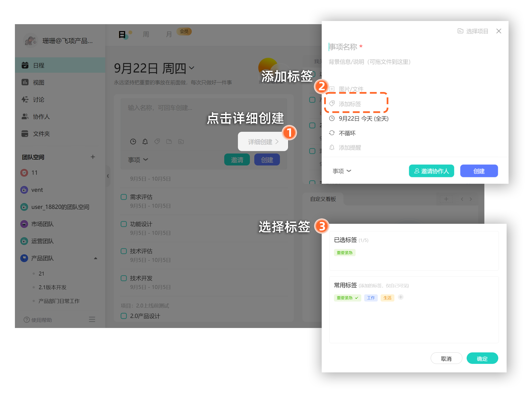Select the blue 工作 tag swatch
The image size is (532, 399).
click(x=371, y=298)
